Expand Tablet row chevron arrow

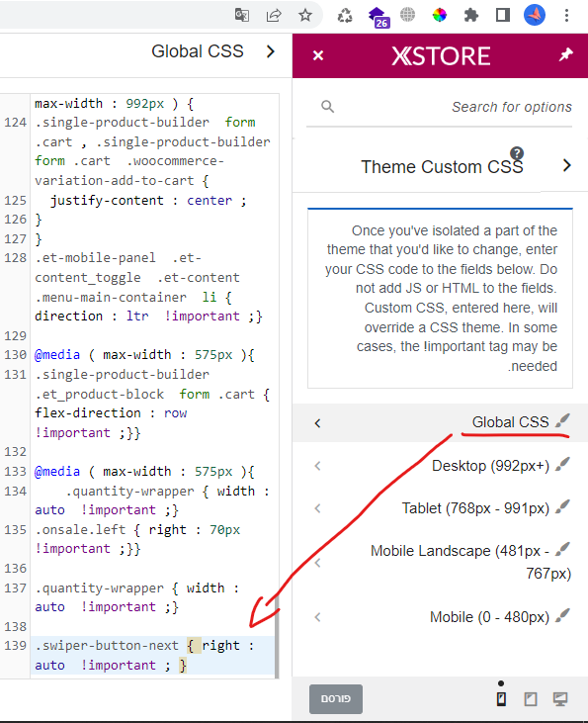click(x=317, y=508)
